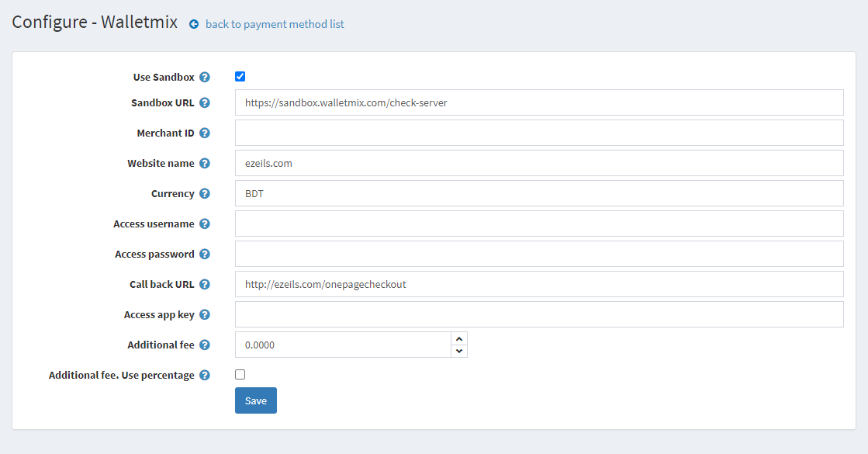
Task: Edit the Website name field
Action: point(539,163)
